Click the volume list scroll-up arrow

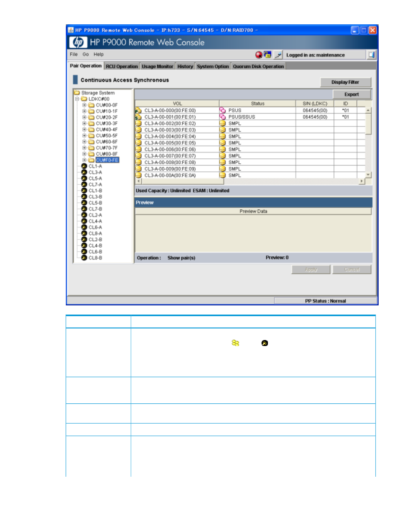click(x=368, y=110)
